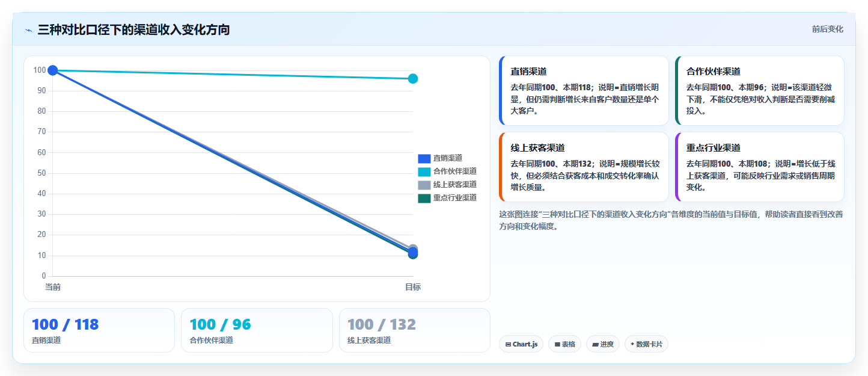Click the 合作伙伴渠道 legend label
Viewport: 868px width, 376px height.
[x=455, y=171]
